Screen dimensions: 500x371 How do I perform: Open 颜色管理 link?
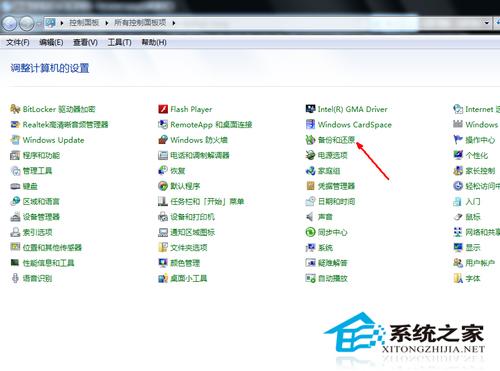click(185, 263)
